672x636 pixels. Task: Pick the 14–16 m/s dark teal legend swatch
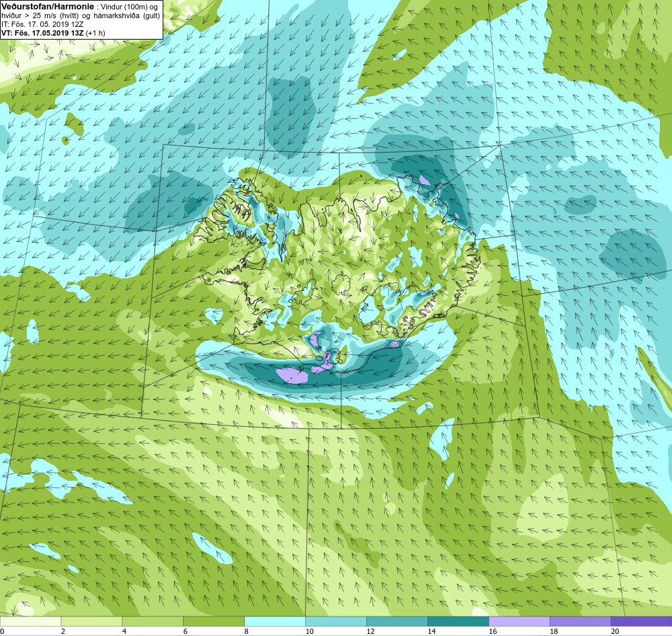(458, 621)
